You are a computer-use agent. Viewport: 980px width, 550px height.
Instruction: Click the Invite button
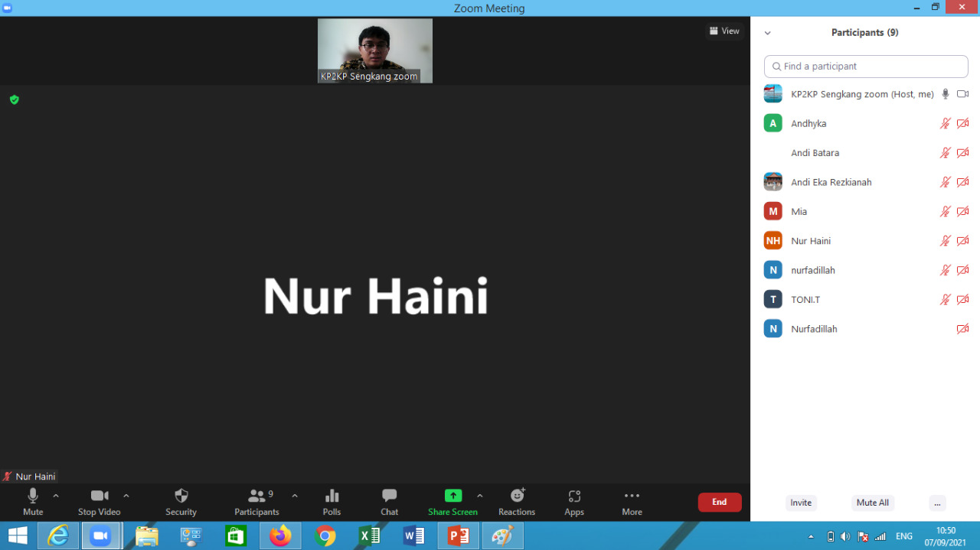click(801, 503)
